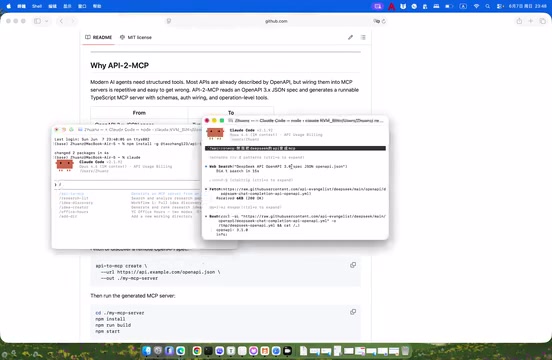Switch to the MIT license tab
Screen dimensions: 552x360
(x=136, y=37)
